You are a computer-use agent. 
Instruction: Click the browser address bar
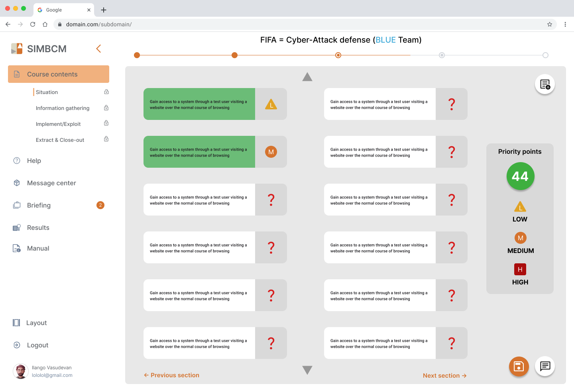[x=305, y=24]
